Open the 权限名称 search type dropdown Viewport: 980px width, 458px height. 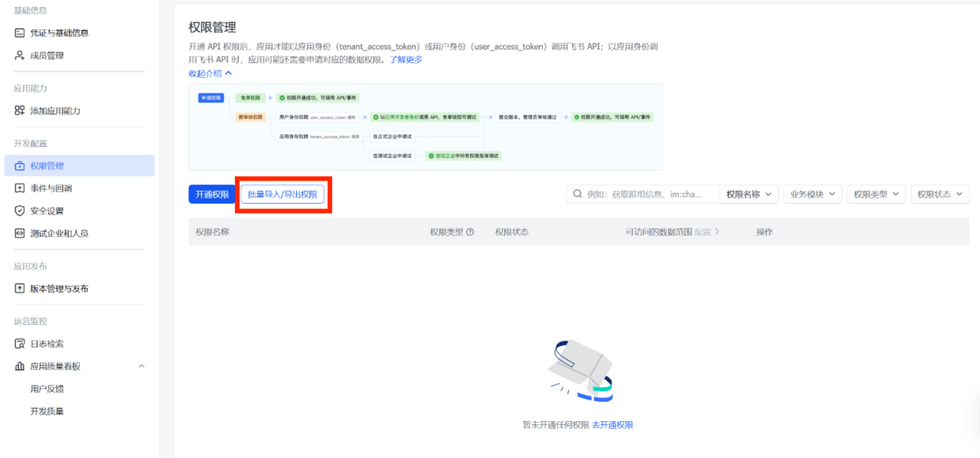click(749, 195)
